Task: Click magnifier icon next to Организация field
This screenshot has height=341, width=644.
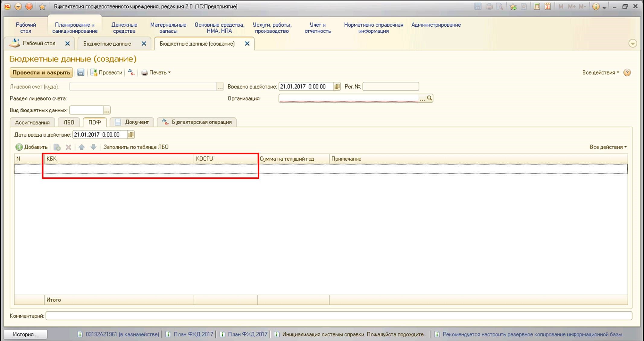Action: tap(429, 98)
